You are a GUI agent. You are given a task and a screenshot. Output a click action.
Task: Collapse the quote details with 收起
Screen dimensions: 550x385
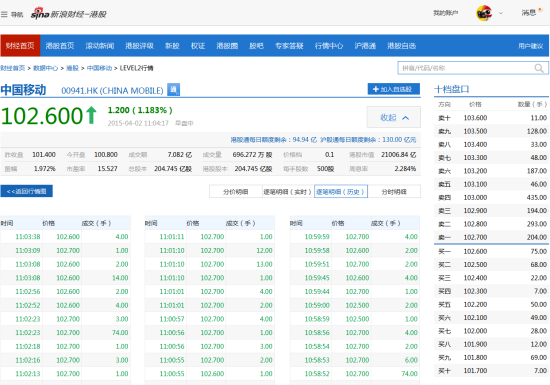pyautogui.click(x=394, y=117)
